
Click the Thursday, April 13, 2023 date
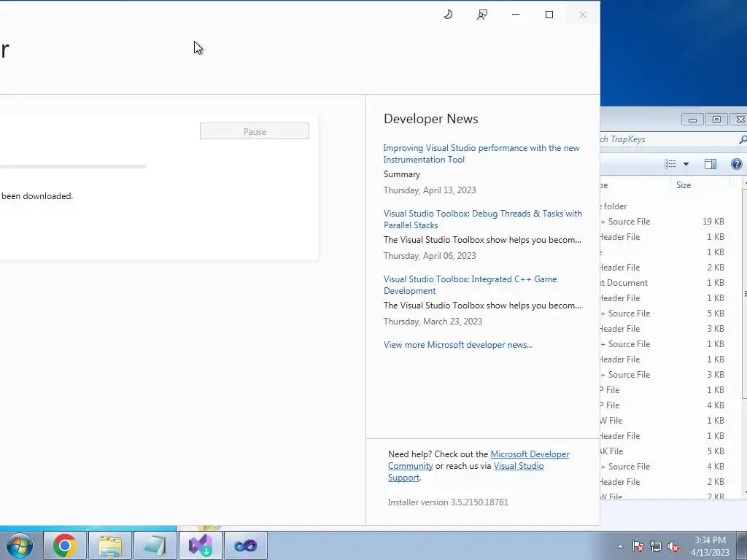430,190
